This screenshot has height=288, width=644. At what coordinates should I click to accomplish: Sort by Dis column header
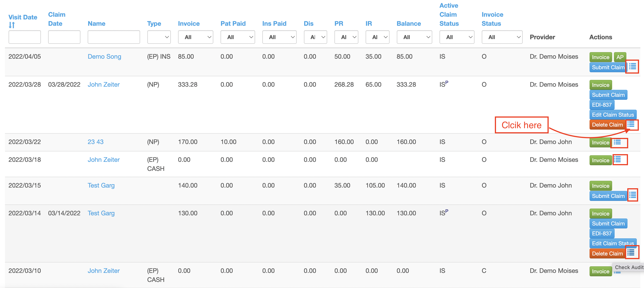(308, 23)
